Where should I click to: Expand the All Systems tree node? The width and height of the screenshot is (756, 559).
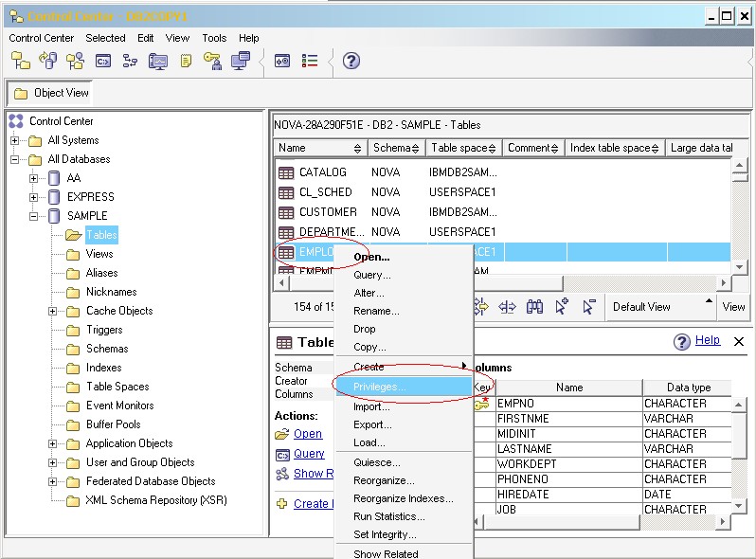click(14, 141)
